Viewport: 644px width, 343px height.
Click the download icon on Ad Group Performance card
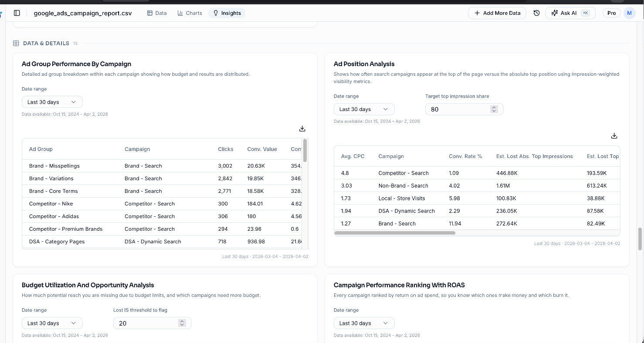point(302,128)
